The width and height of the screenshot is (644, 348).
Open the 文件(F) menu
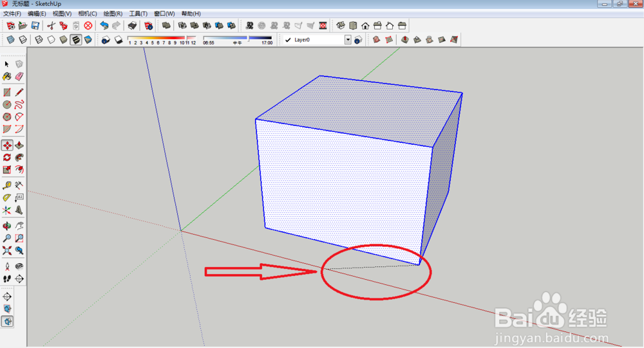point(12,14)
